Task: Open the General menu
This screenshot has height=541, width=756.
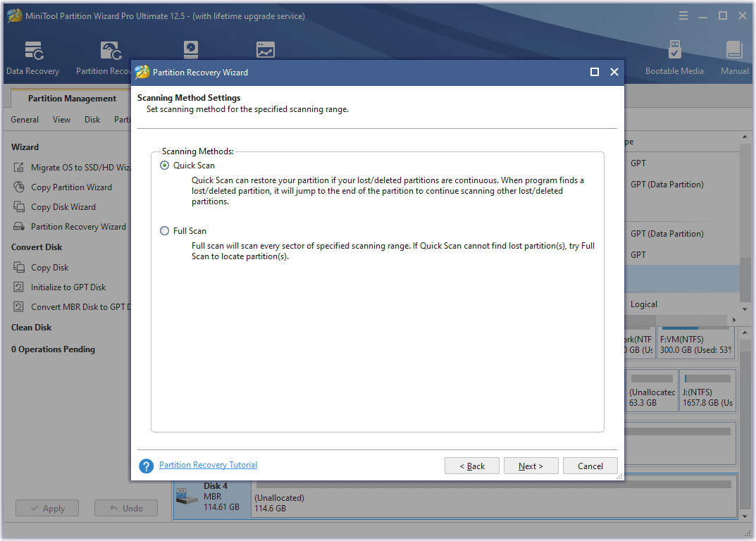Action: pos(25,120)
